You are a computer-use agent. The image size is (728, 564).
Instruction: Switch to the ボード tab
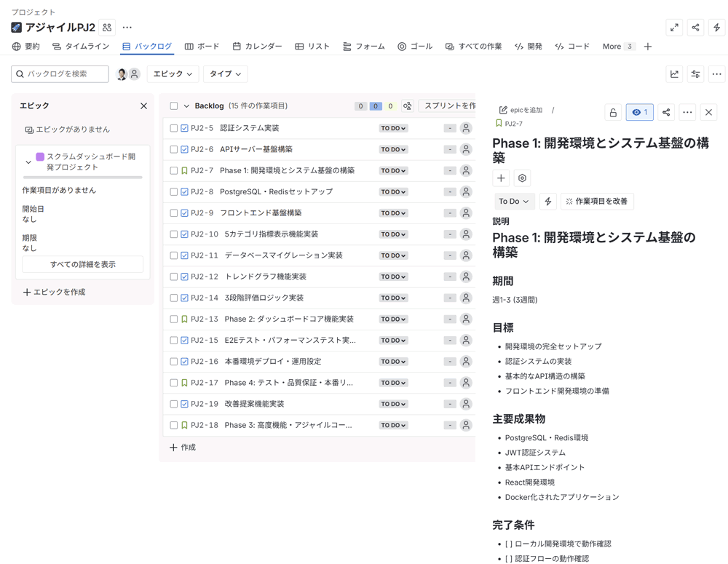(x=202, y=46)
